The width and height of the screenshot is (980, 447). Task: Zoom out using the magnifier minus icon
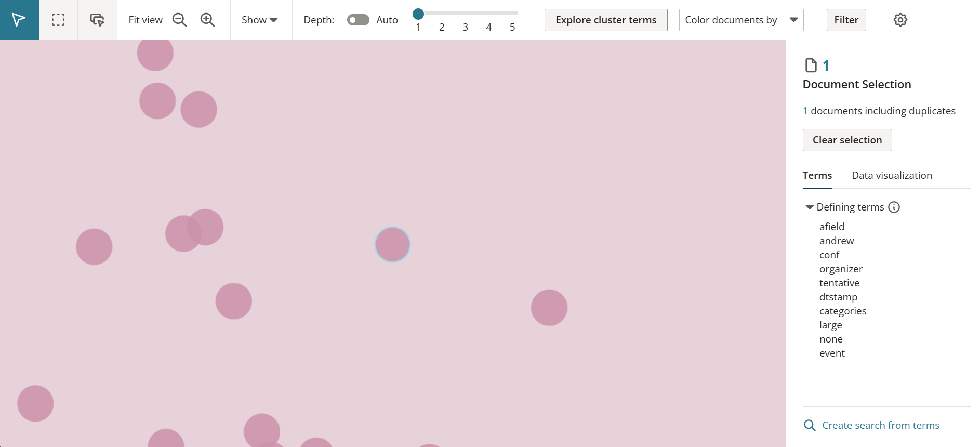(x=180, y=20)
